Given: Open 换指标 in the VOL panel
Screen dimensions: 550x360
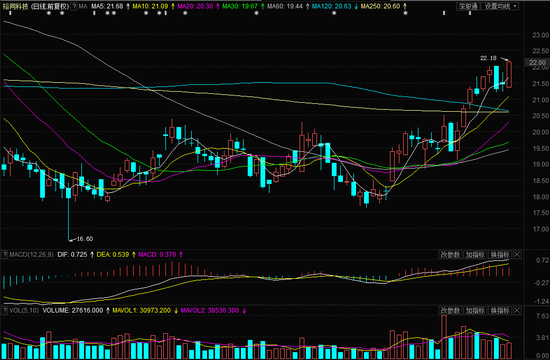Looking at the screenshot, I should pyautogui.click(x=500, y=311).
